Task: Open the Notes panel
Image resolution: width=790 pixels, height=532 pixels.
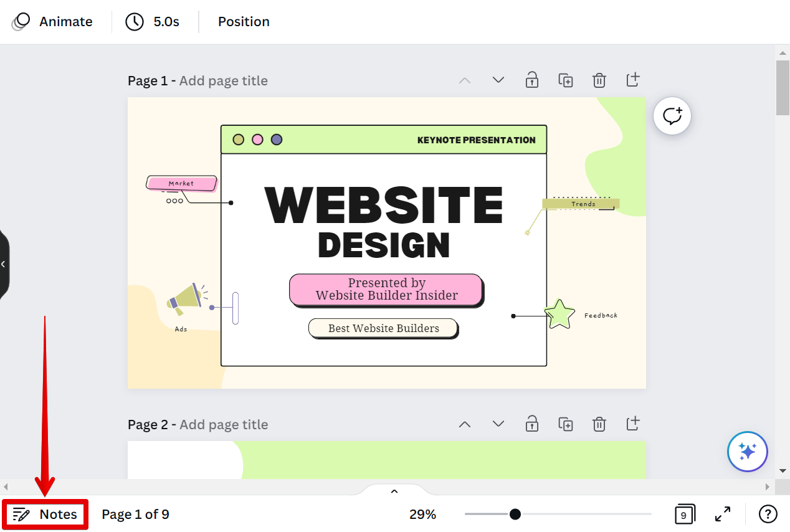Action: pos(45,514)
